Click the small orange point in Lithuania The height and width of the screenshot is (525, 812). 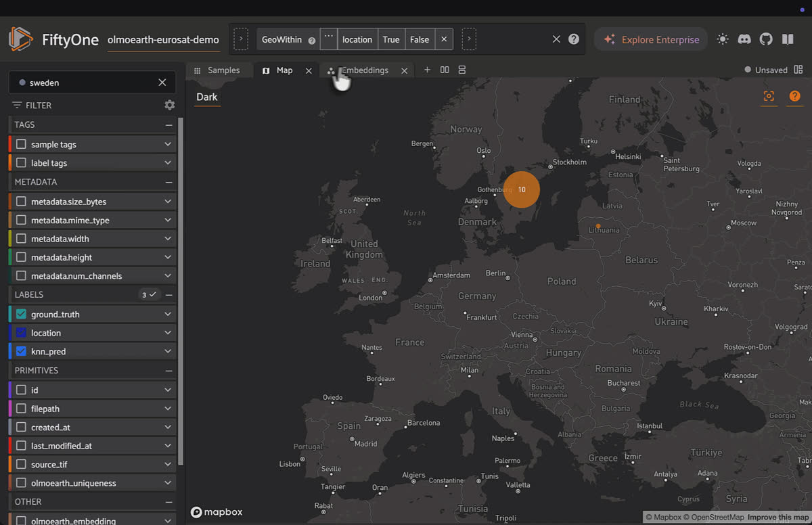598,226
